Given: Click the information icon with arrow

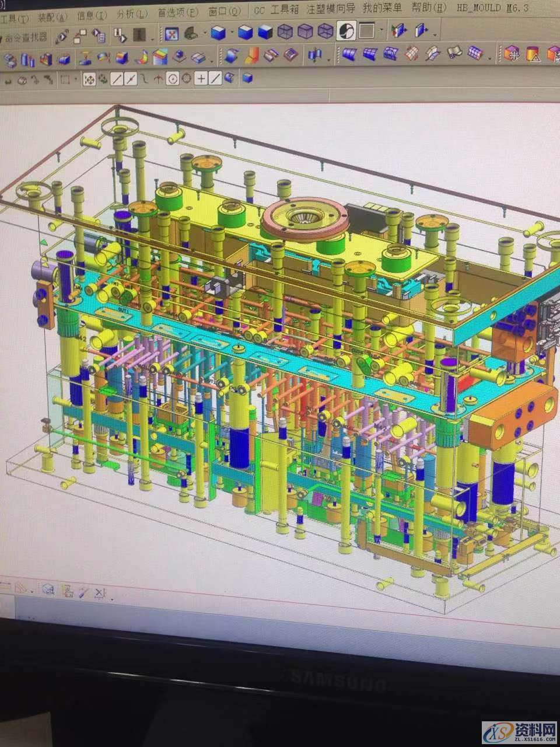Looking at the screenshot, I should click(x=120, y=36).
